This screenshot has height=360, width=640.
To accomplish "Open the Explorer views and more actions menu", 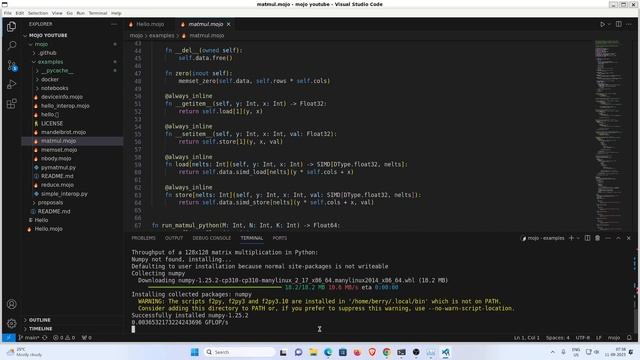I will click(x=114, y=24).
